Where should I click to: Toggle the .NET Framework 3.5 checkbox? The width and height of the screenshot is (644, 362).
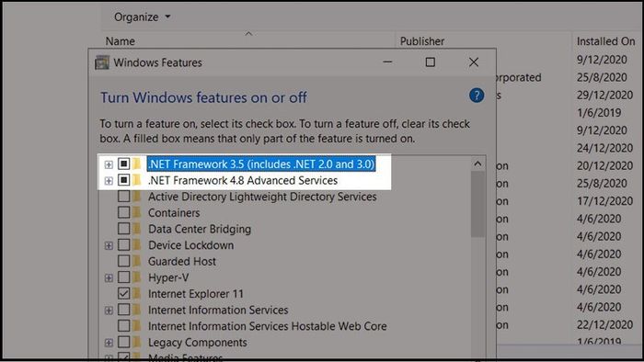point(123,164)
